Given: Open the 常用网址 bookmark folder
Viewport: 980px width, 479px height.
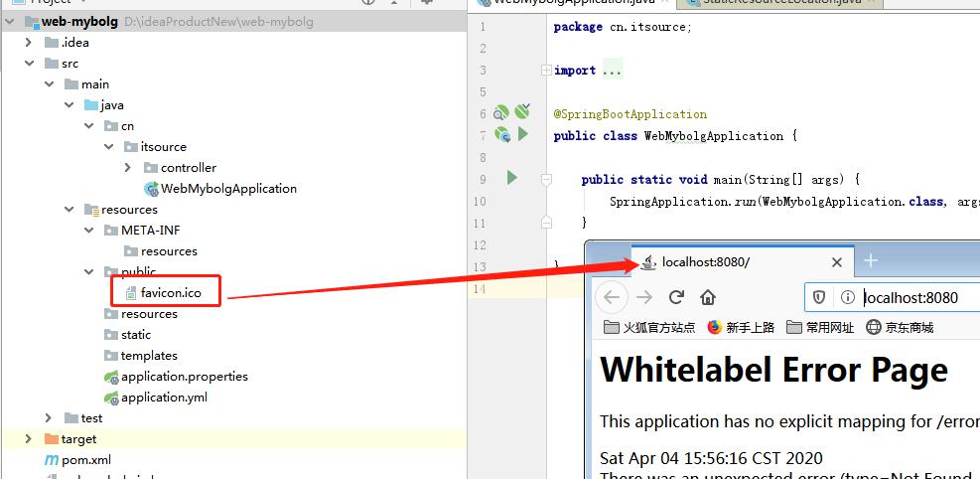Looking at the screenshot, I should click(x=820, y=327).
